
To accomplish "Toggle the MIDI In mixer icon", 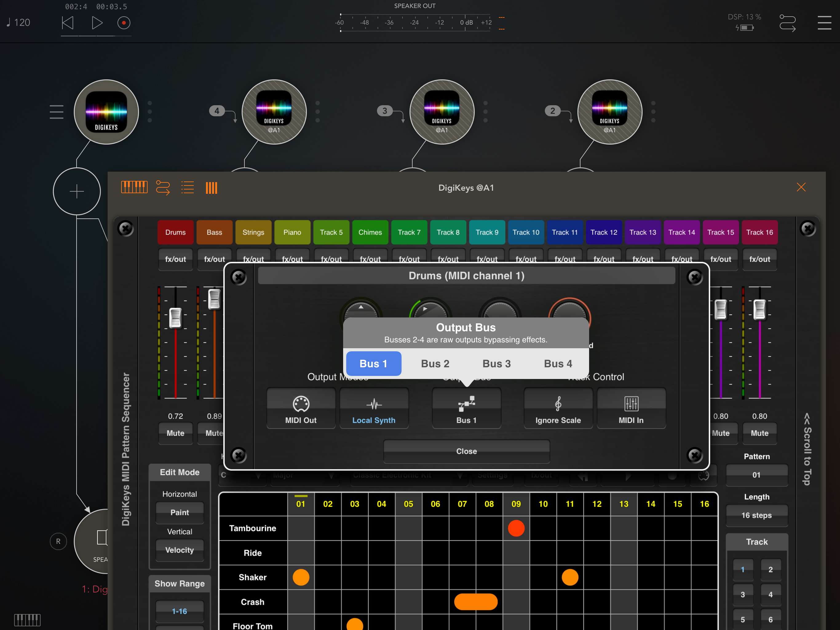I will (x=631, y=404).
